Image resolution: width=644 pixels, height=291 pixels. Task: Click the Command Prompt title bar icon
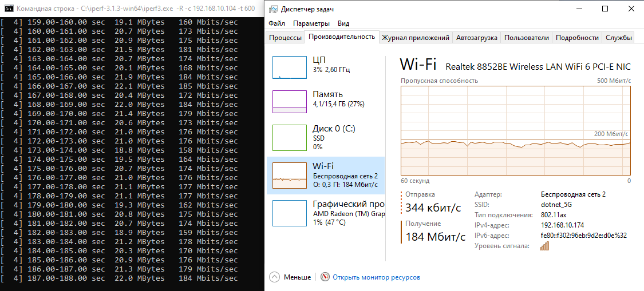click(10, 8)
